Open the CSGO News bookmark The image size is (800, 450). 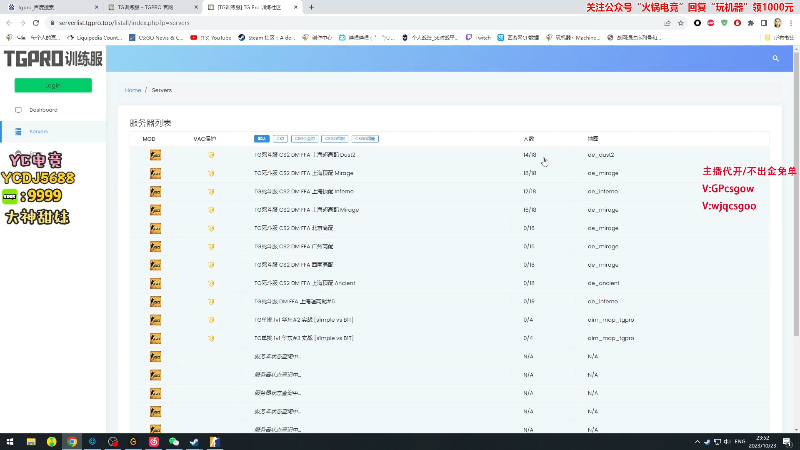[x=156, y=37]
